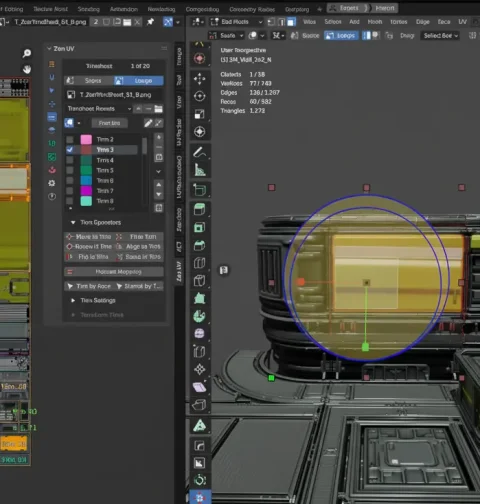Click the zoom magnifier in UV editor
The image size is (480, 504).
pyautogui.click(x=27, y=53)
